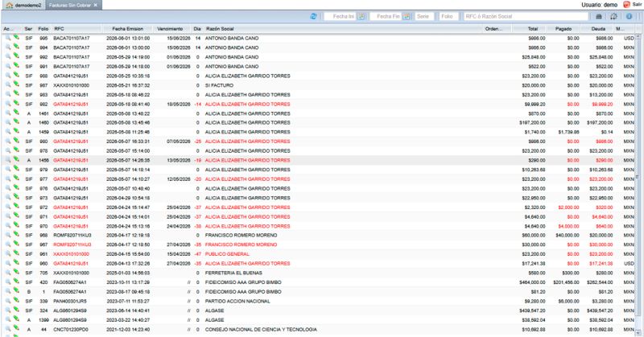
Task: Click the Folio filter field
Action: pyautogui.click(x=448, y=16)
